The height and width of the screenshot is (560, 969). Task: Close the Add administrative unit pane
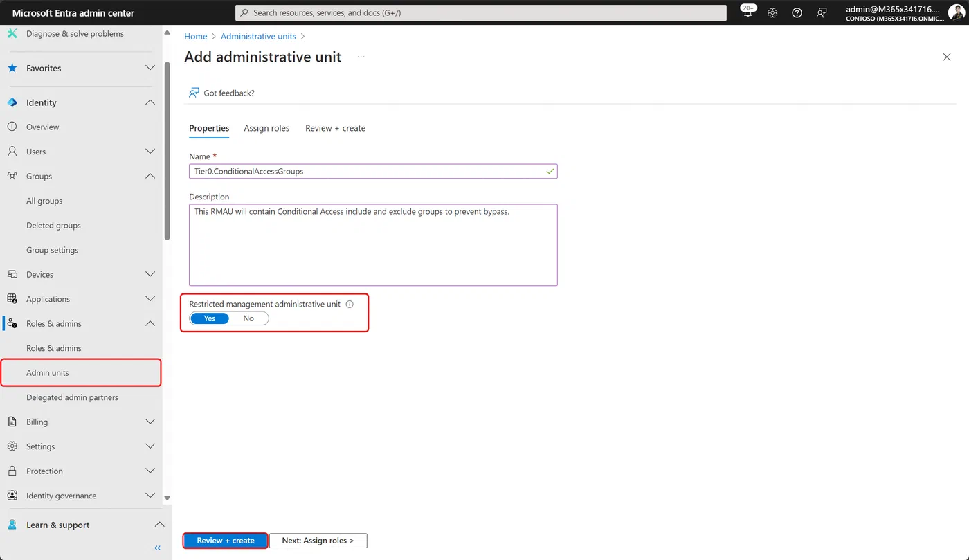(x=947, y=57)
